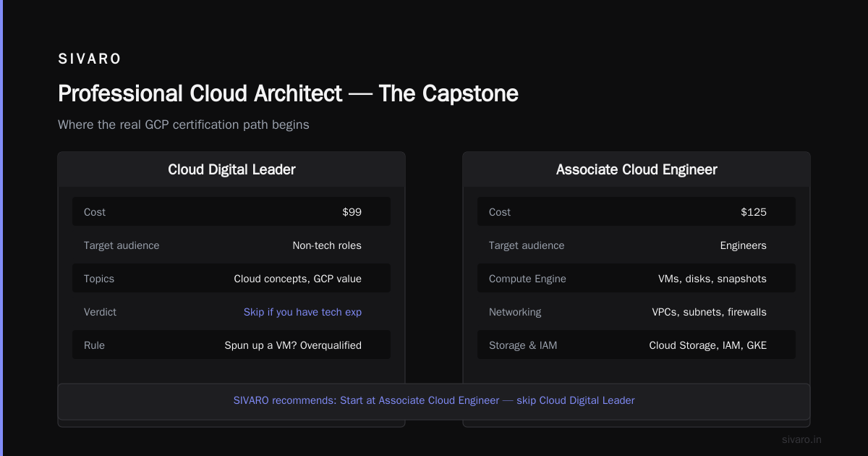
Task: Click the subtitle about GCP certification path
Action: tap(184, 124)
